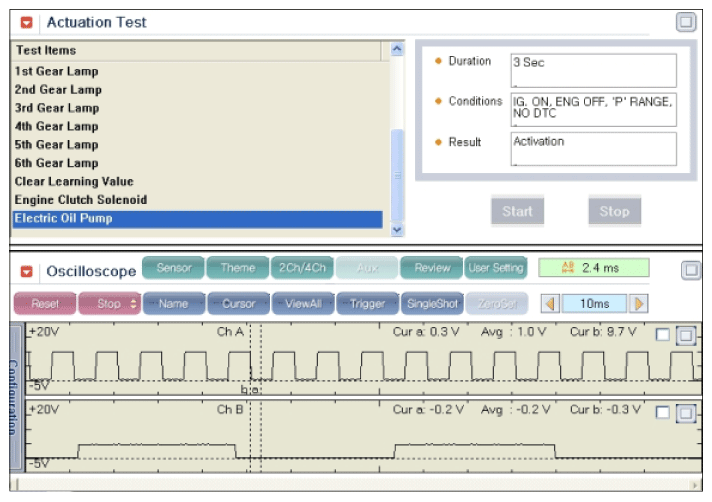Collapse the Oscilloscope panel red arrow icon
This screenshot has height=502, width=712.
26,271
